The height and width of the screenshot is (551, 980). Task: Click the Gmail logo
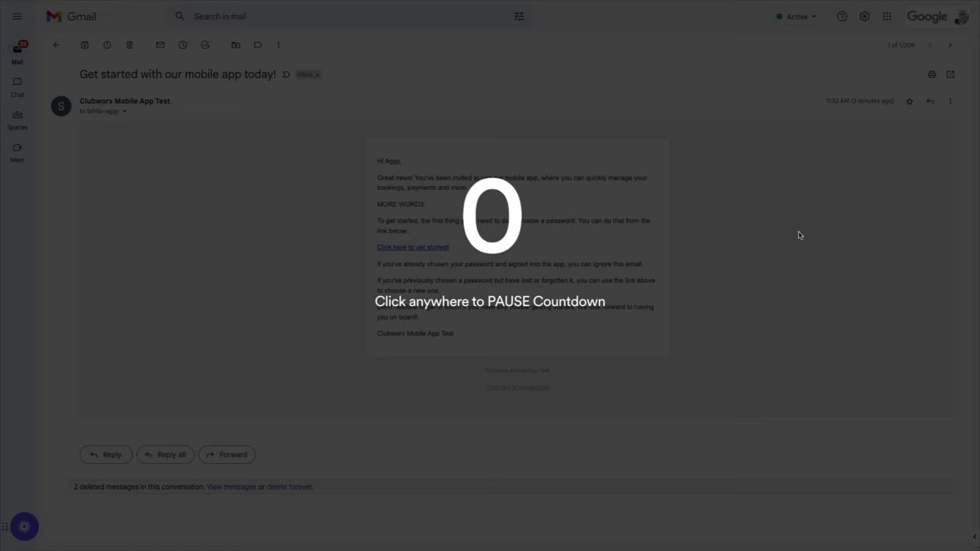tap(71, 16)
